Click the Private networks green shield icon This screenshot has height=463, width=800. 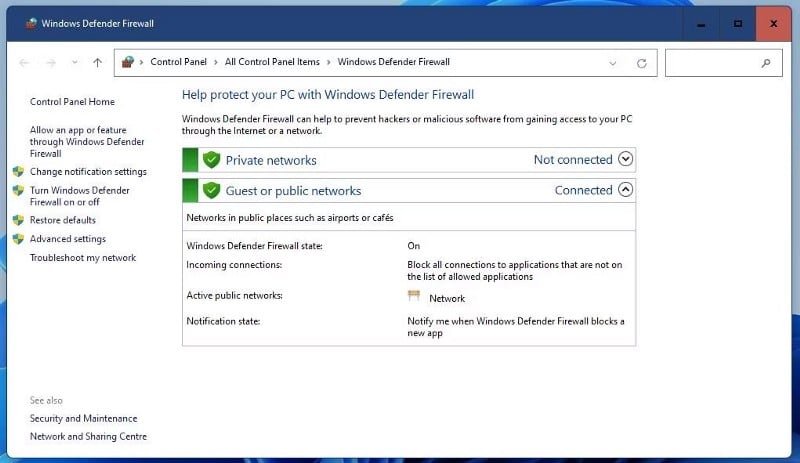[211, 160]
